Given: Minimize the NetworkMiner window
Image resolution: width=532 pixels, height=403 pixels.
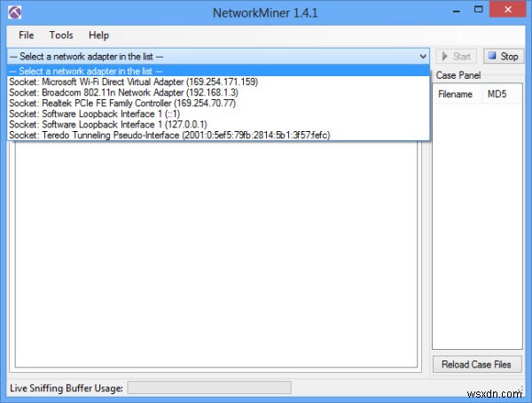Looking at the screenshot, I should click(x=457, y=12).
